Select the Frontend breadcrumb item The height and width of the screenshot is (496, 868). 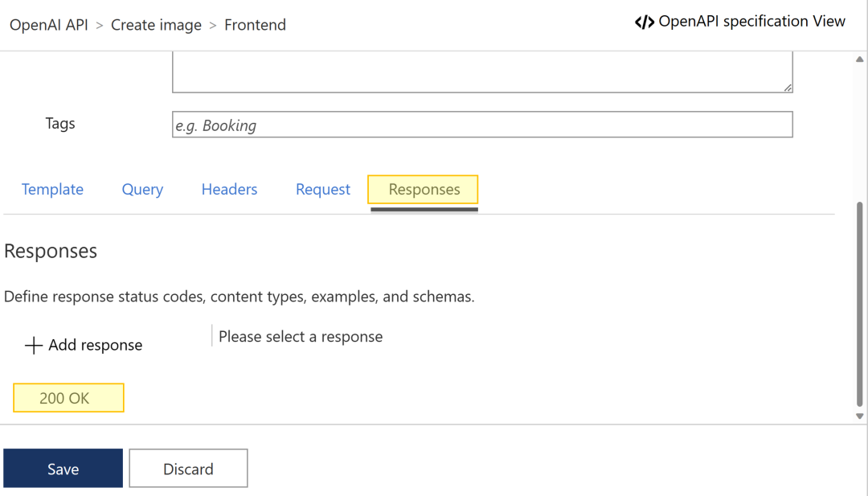(255, 25)
